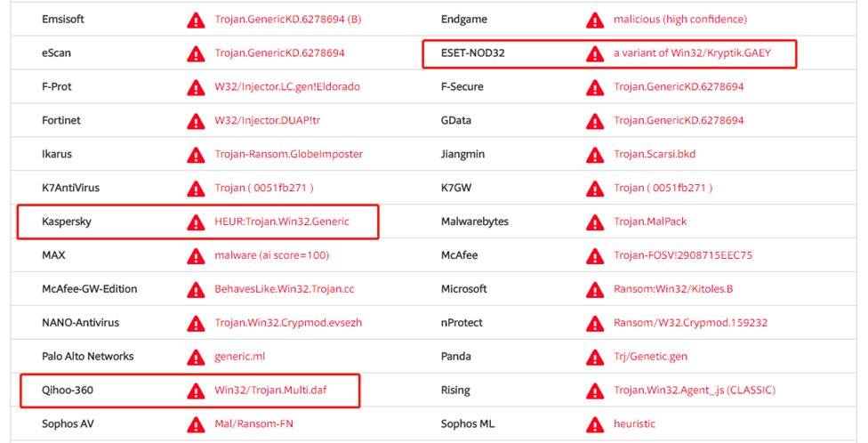Click the warning triangle next to Qihoo-360's result
Screen dimensions: 868x443
196,391
